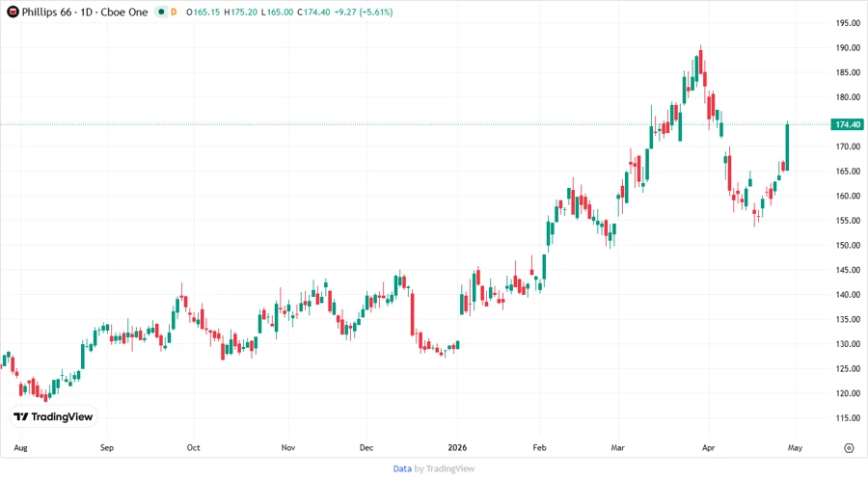Click the 140.00 price axis label

coord(848,294)
